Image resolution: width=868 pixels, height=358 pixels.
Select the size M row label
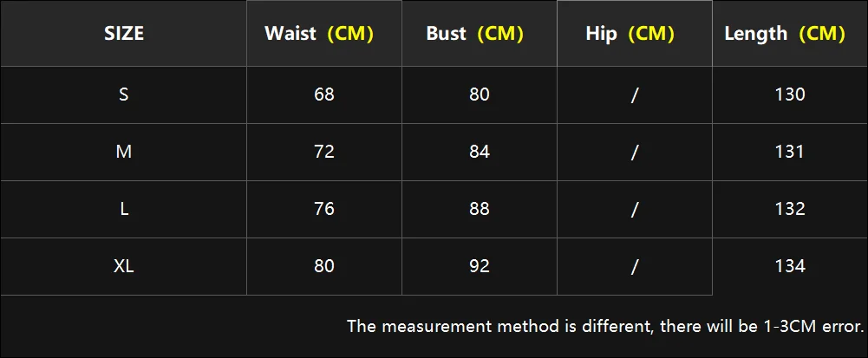click(x=123, y=153)
